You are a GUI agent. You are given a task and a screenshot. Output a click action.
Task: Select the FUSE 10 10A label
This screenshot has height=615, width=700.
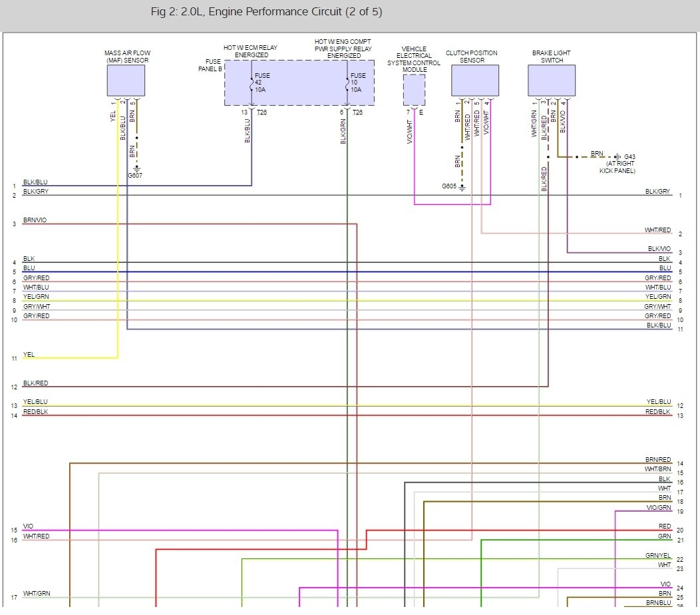(x=357, y=83)
